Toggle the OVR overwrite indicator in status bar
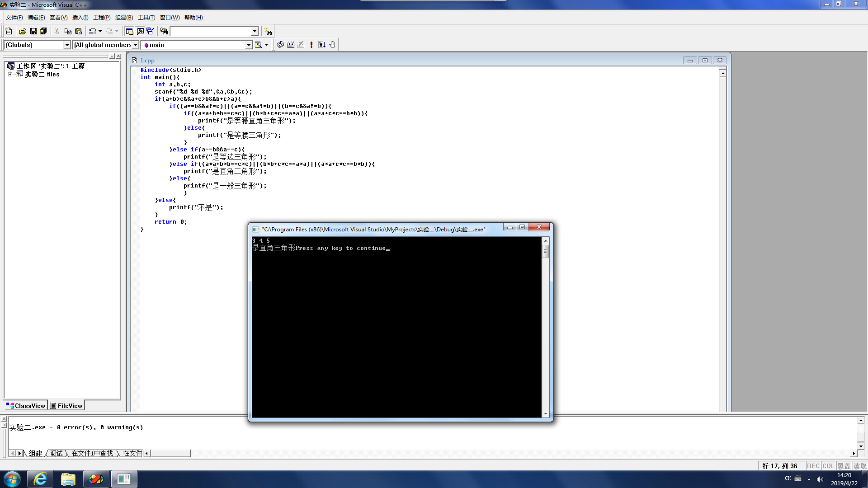Image resolution: width=868 pixels, height=488 pixels. pyautogui.click(x=844, y=466)
